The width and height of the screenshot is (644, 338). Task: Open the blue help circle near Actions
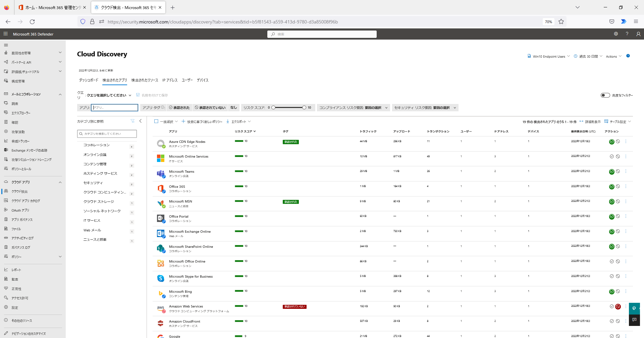628,56
